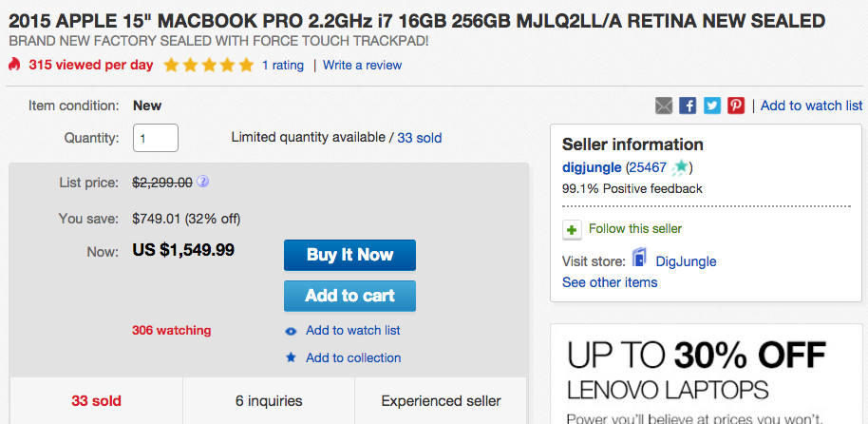The height and width of the screenshot is (424, 868).
Task: Open the Write a review link
Action: (x=362, y=66)
